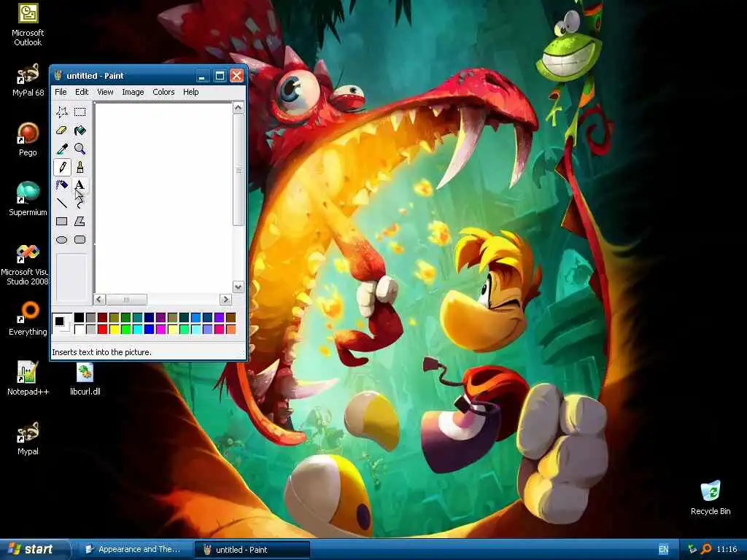The width and height of the screenshot is (747, 560).
Task: Choose the white palette swatch
Action: [79, 329]
